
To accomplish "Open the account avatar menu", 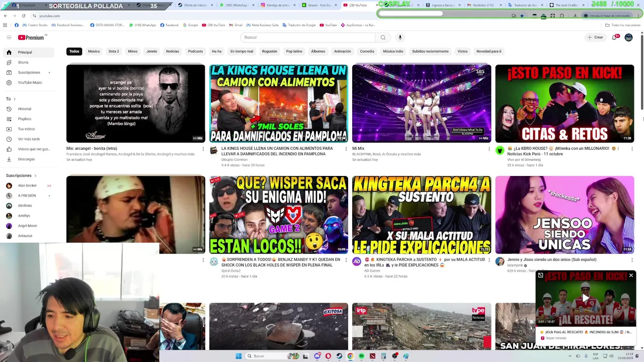I will point(628,37).
